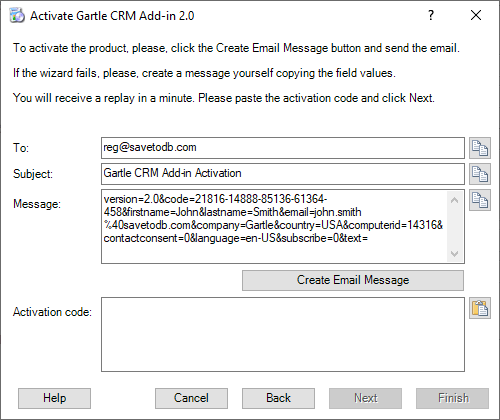500x420 pixels.
Task: Copy the To address field value
Action: [480, 148]
